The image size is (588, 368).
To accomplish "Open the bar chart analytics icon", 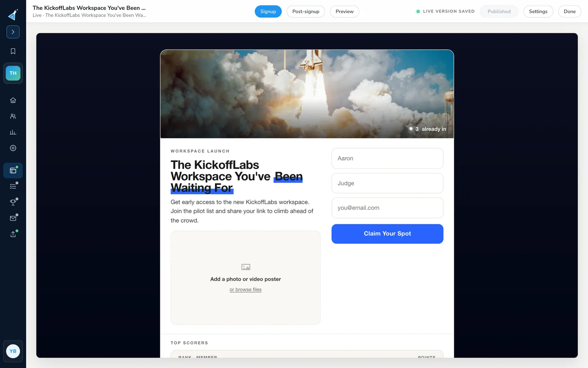I will coord(13,132).
